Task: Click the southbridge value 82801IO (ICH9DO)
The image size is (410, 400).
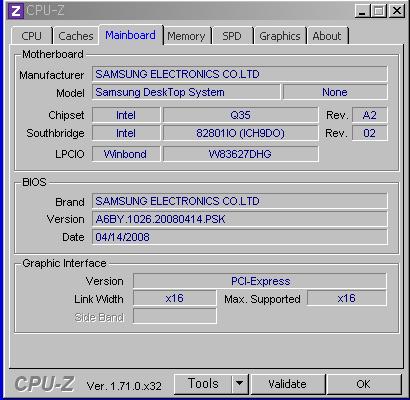Action: pos(240,133)
